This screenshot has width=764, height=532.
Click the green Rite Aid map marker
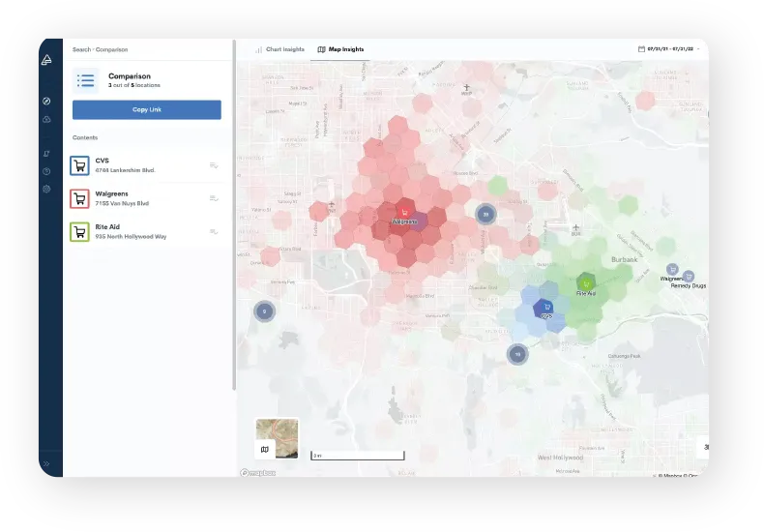pos(586,283)
